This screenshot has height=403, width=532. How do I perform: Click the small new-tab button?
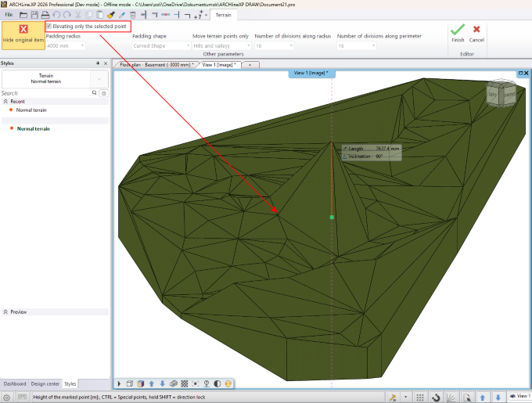pos(250,65)
